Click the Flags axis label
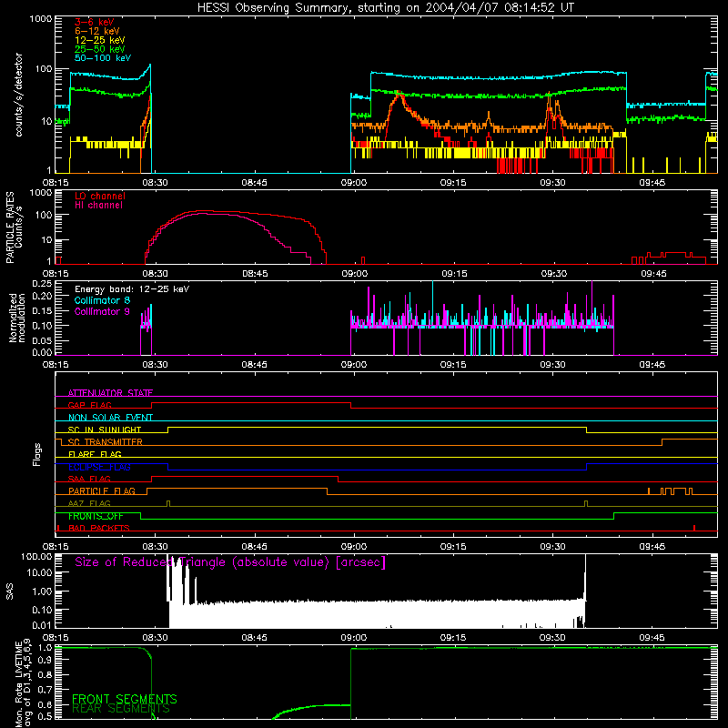 coord(37,454)
